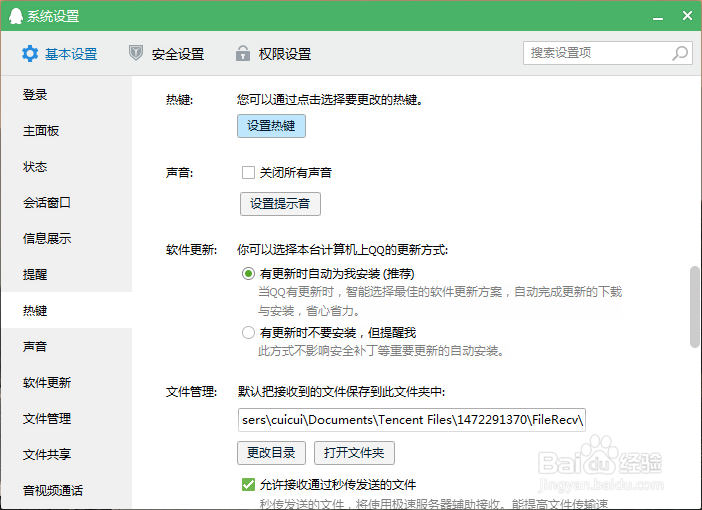Select 信息展示 in the sidebar
This screenshot has height=510, width=702.
(x=67, y=239)
